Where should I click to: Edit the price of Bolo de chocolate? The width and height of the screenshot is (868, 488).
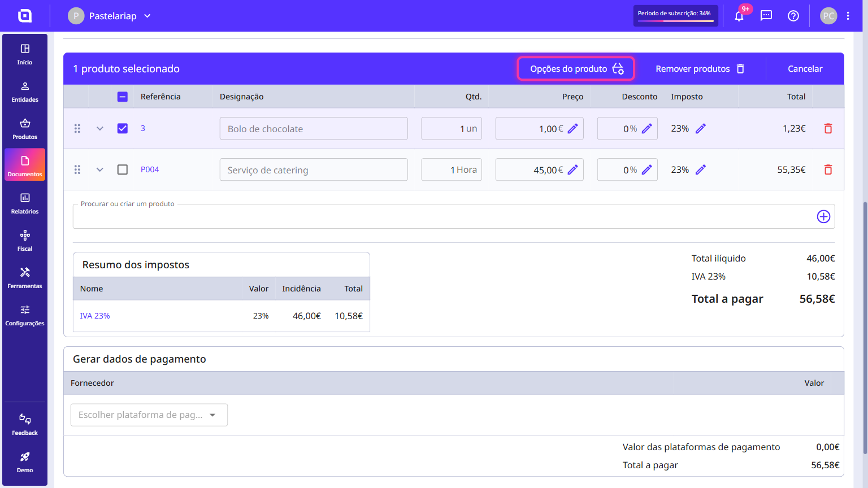tap(572, 129)
